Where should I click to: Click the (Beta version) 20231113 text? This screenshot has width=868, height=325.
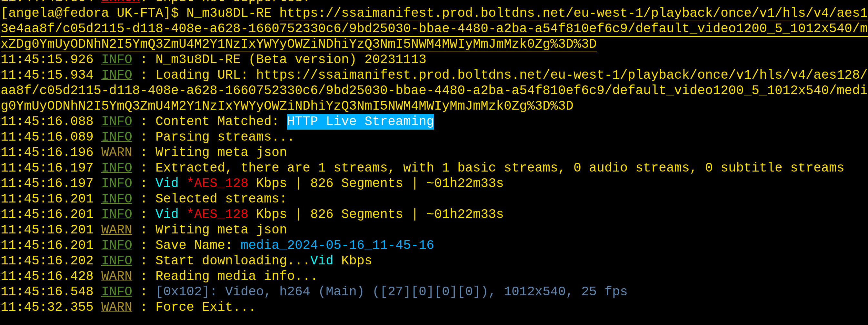(x=337, y=60)
